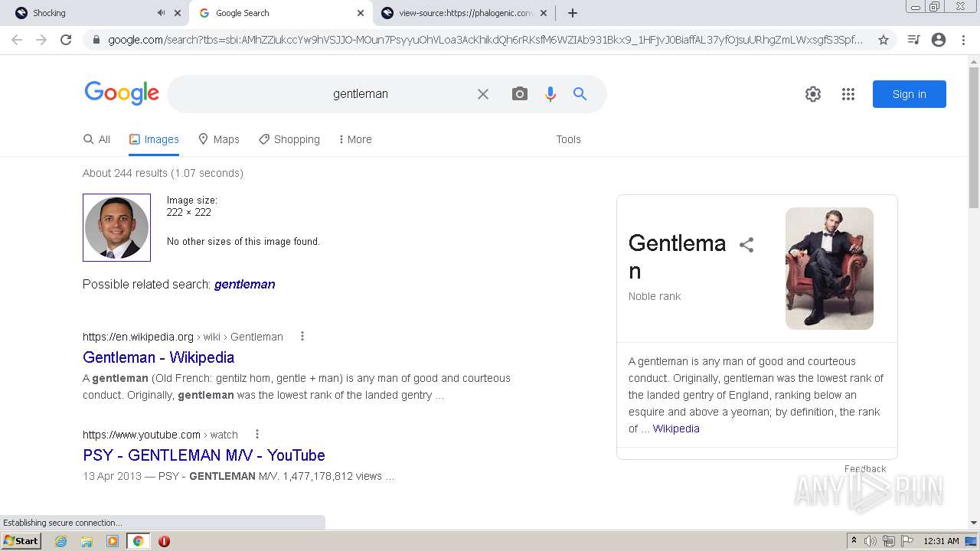Open a new tab with the plus button
The width and height of the screenshot is (980, 551).
[x=573, y=13]
